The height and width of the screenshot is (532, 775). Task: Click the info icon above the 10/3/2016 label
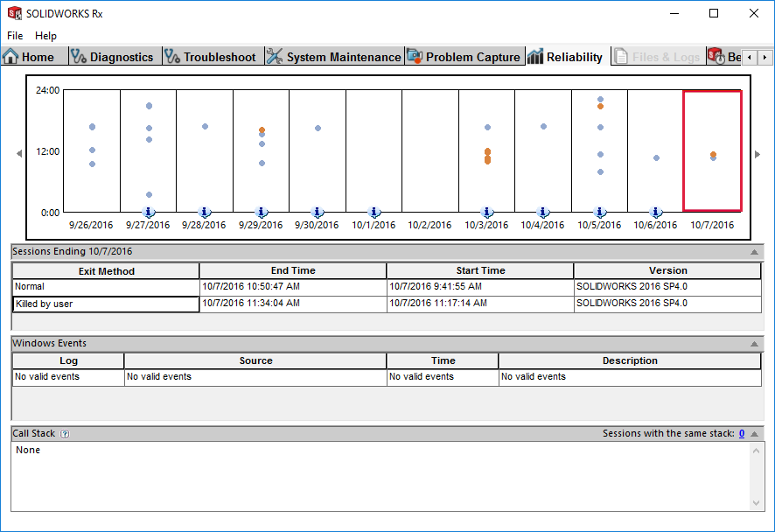pyautogui.click(x=487, y=212)
